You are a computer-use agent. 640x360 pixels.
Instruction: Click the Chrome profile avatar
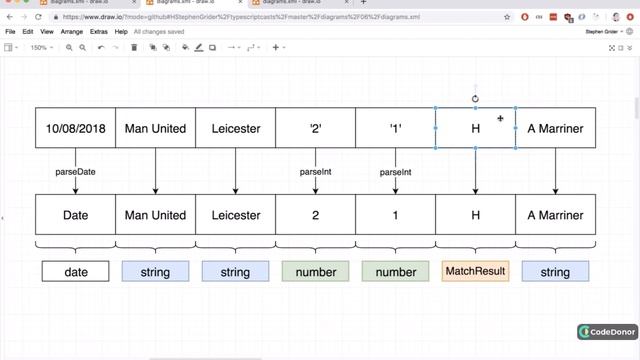point(616,17)
